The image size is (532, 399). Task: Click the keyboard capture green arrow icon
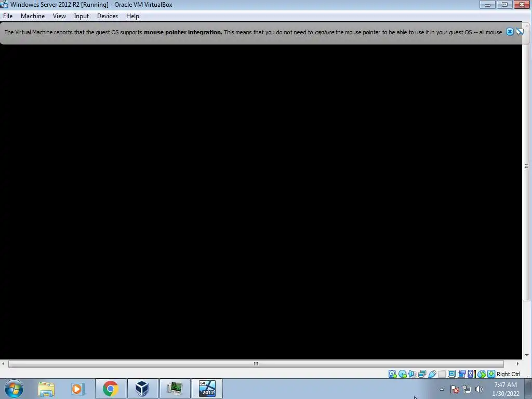(491, 374)
